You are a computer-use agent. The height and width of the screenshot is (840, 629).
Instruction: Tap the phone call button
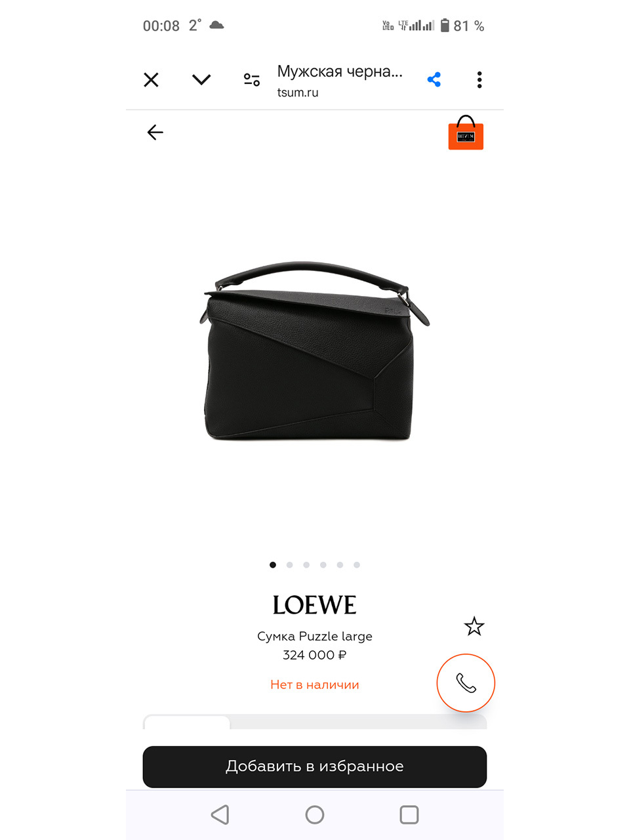click(x=466, y=682)
